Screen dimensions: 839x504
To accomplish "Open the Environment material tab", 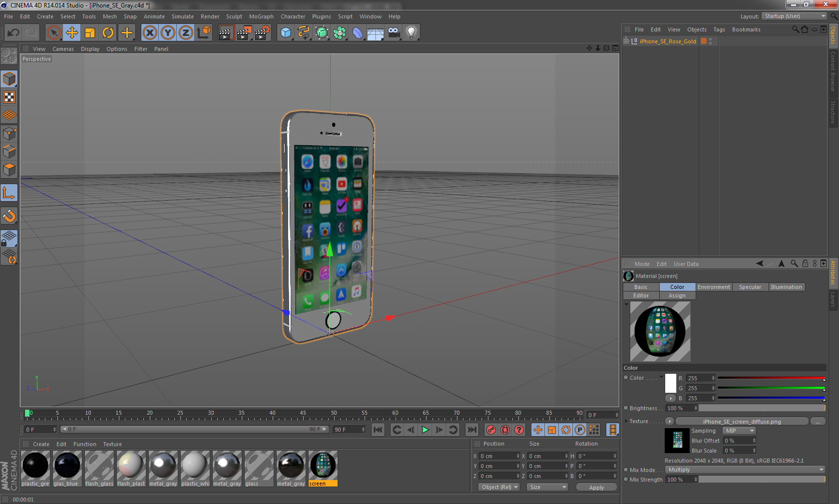I will pos(714,287).
